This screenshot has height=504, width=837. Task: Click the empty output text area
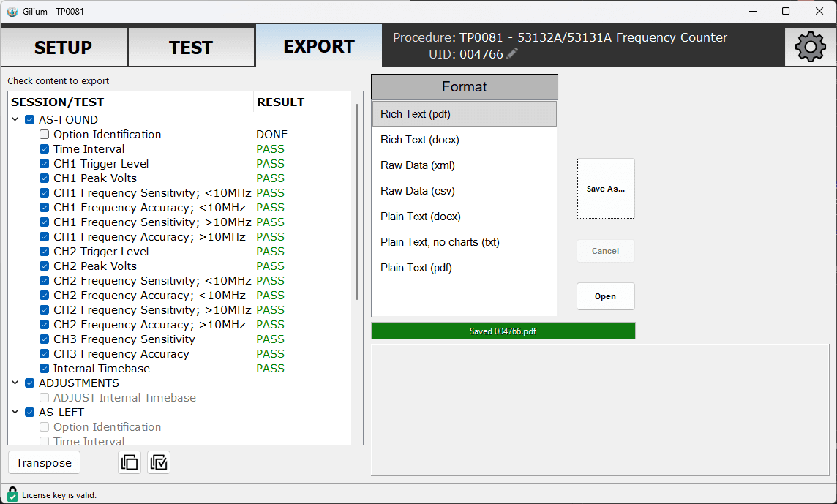click(x=600, y=410)
